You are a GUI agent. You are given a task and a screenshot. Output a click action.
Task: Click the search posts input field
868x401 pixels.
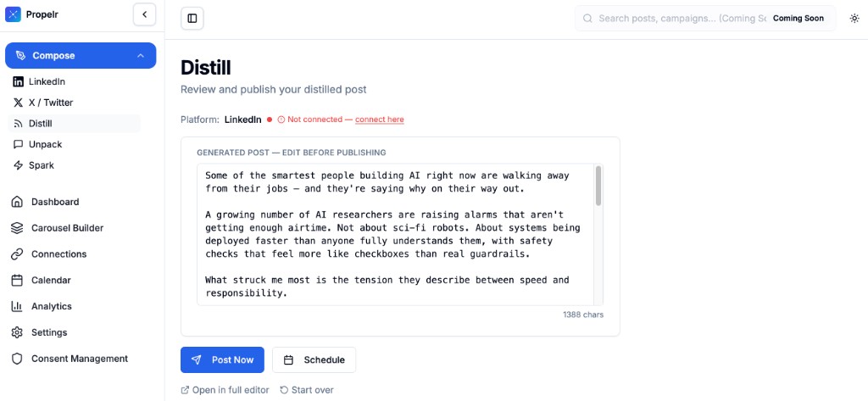point(678,18)
